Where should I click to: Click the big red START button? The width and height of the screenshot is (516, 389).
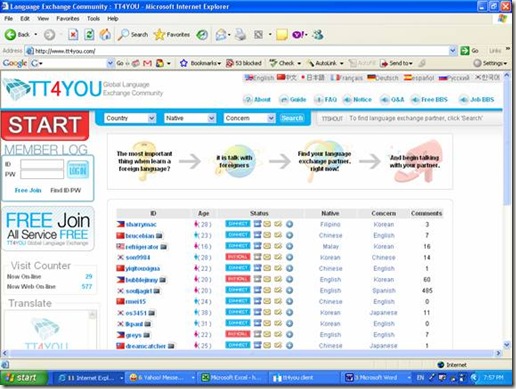(45, 125)
